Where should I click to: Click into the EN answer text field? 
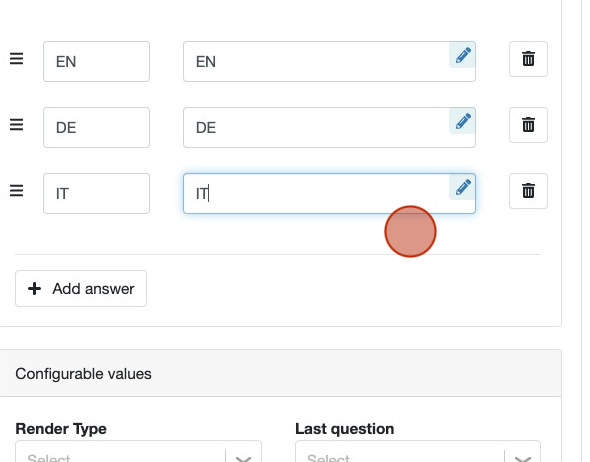click(316, 62)
